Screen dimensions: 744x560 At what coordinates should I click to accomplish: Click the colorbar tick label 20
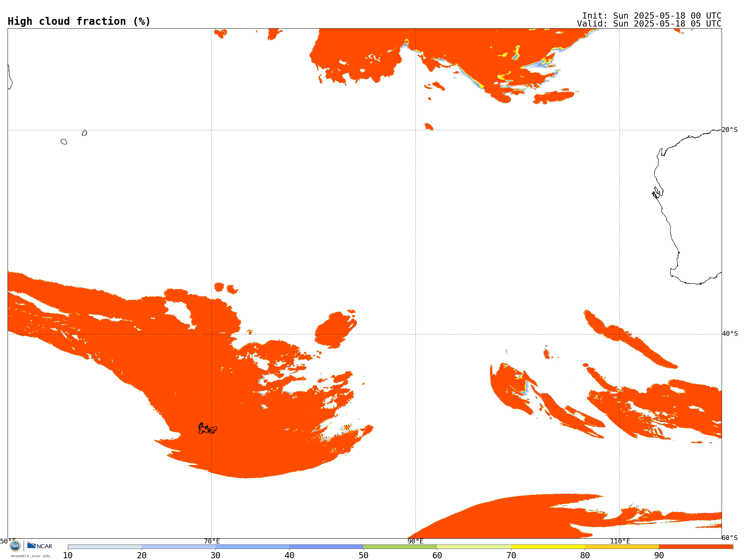pyautogui.click(x=142, y=555)
